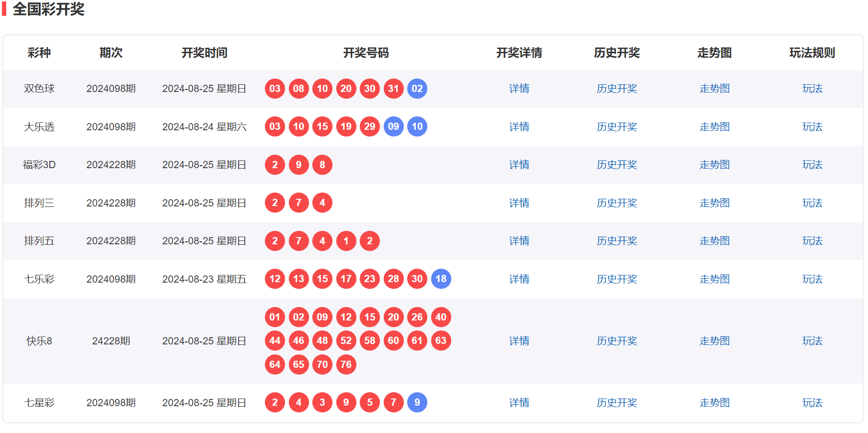Open 历史开奖 for 排列三

pos(617,203)
